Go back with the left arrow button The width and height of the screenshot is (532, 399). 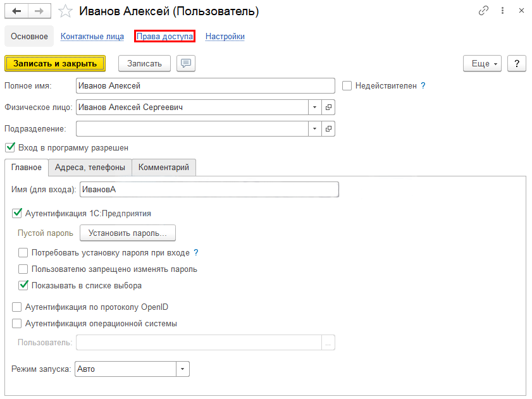point(16,11)
